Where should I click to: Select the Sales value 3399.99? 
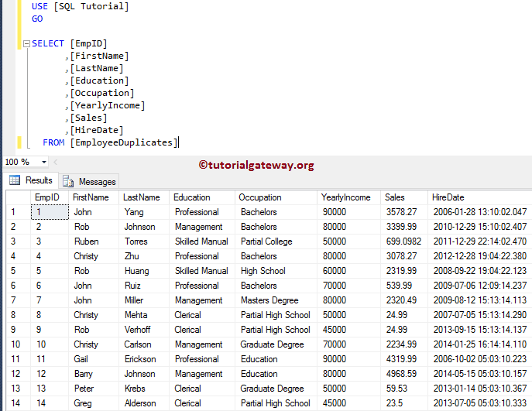point(404,227)
